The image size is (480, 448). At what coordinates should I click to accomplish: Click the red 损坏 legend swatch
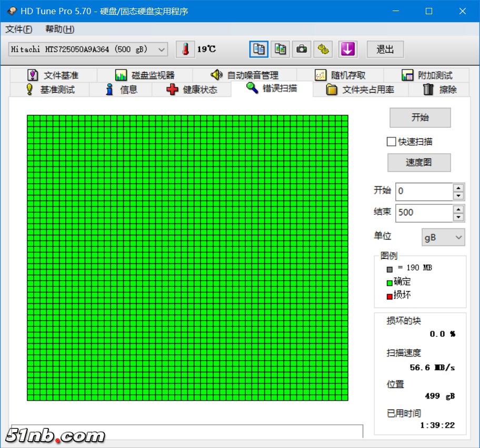pyautogui.click(x=389, y=296)
